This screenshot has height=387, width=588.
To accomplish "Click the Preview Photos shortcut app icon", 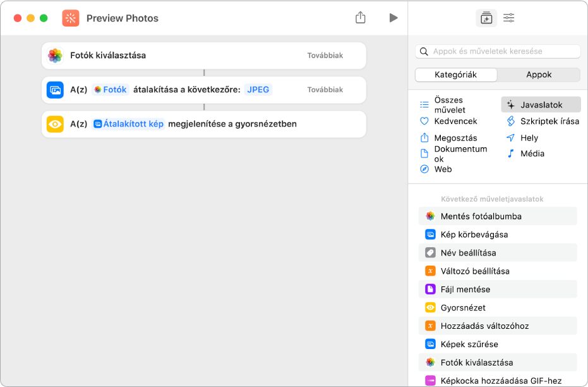I will click(x=71, y=18).
